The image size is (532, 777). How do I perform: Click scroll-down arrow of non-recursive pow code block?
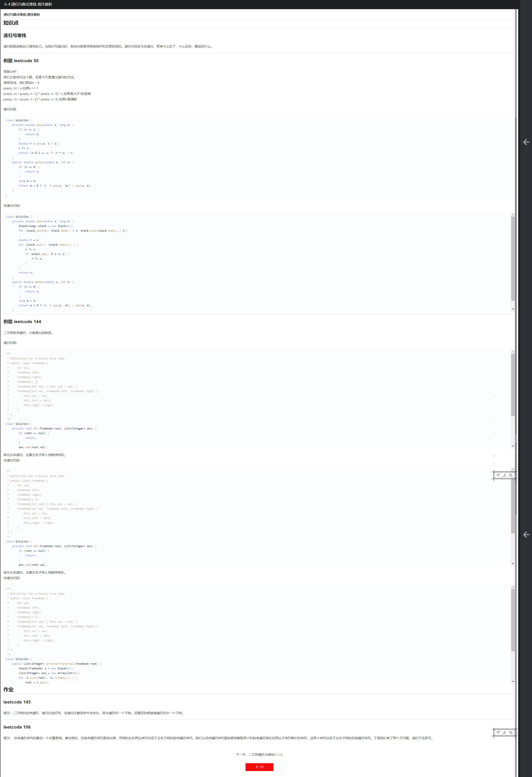click(513, 309)
